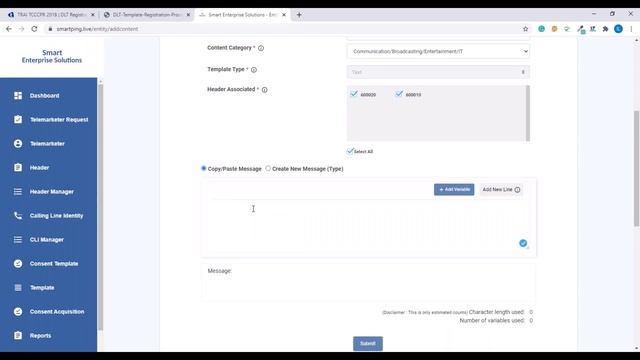Screen dimensions: 640x360
Task: Open the Chrome profile avatar
Action: [x=618, y=29]
